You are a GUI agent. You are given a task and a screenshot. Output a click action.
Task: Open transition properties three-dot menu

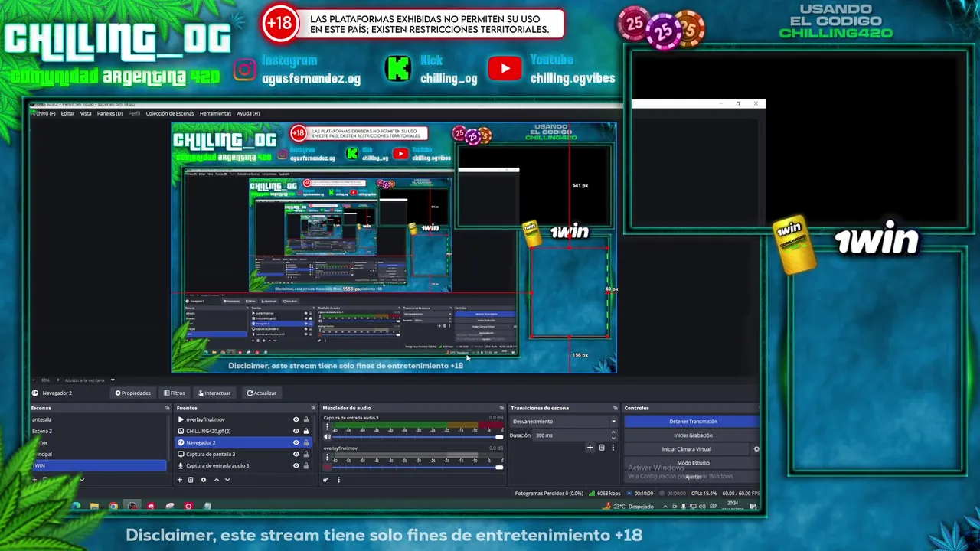pos(612,448)
